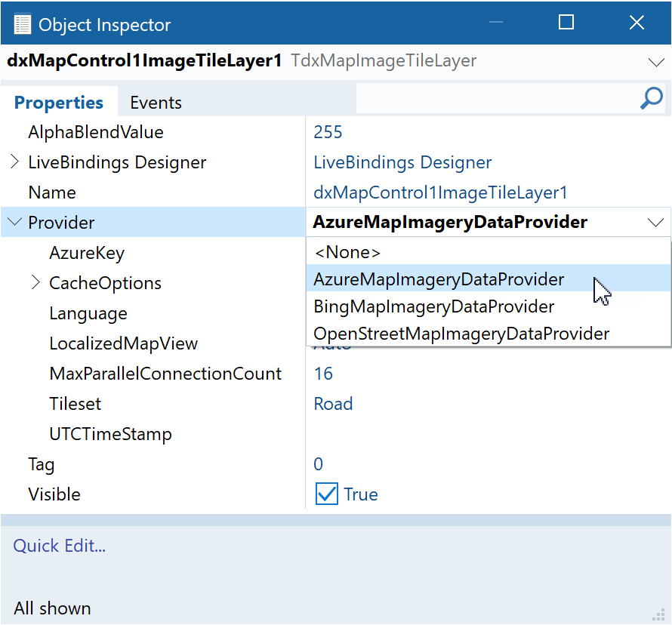The width and height of the screenshot is (672, 625).
Task: Select the Properties tab
Action: coord(59,103)
